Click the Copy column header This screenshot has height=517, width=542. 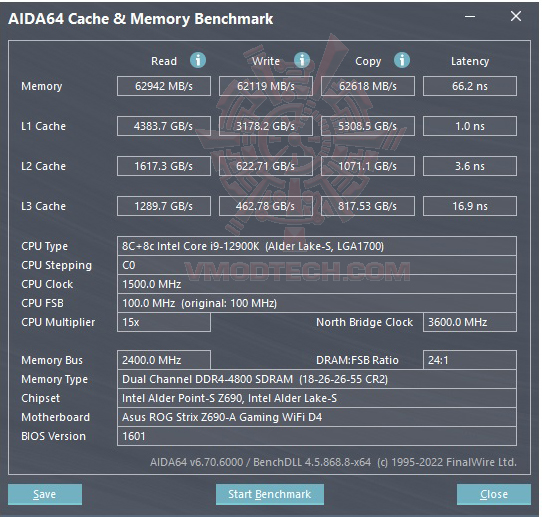coord(368,61)
